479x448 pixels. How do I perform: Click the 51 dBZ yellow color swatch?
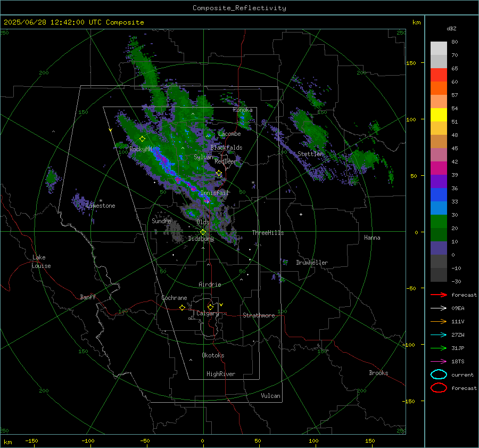point(439,115)
